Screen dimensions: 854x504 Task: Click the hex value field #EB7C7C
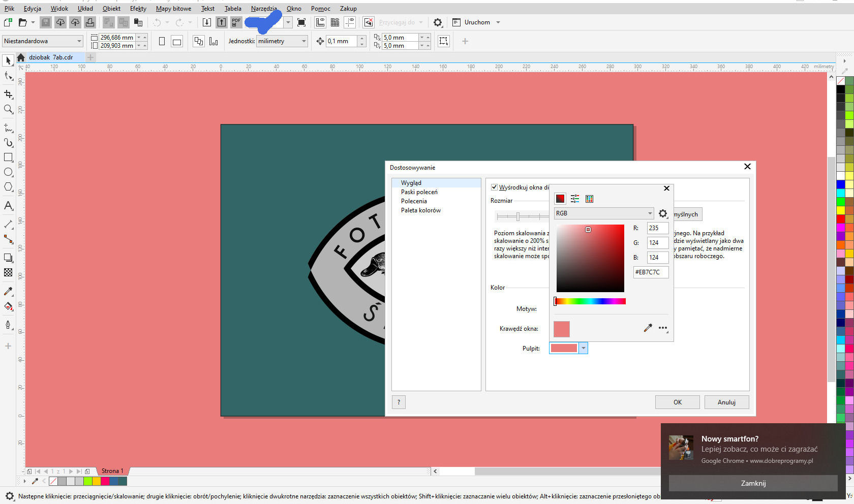[x=651, y=272]
